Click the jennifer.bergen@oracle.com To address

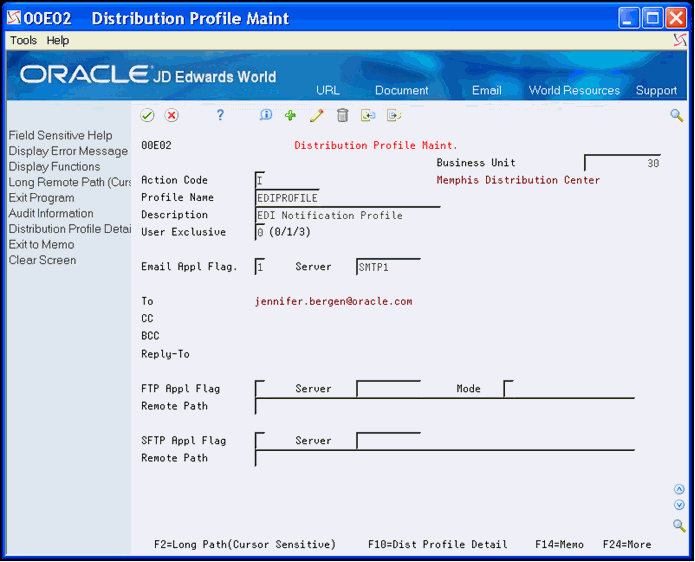[x=333, y=301]
